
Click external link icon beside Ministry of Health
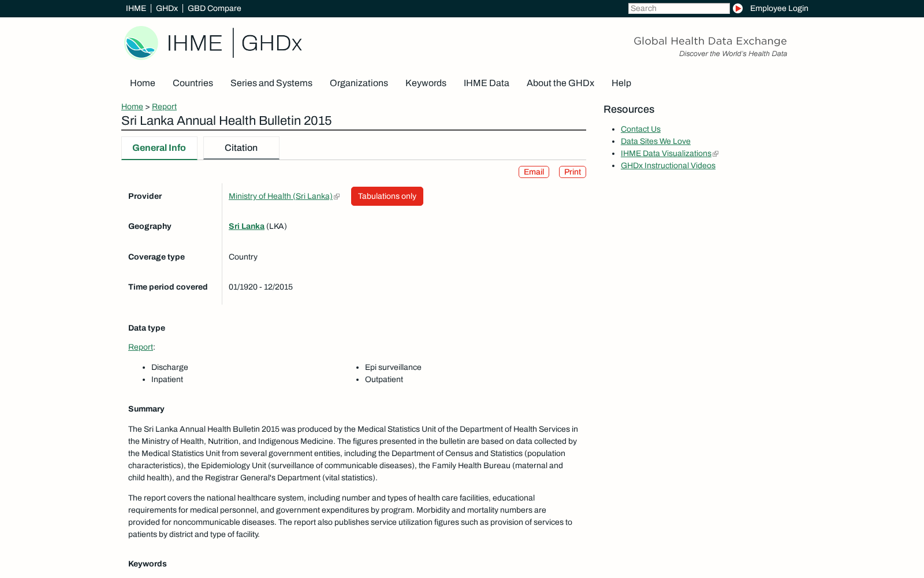(x=337, y=197)
